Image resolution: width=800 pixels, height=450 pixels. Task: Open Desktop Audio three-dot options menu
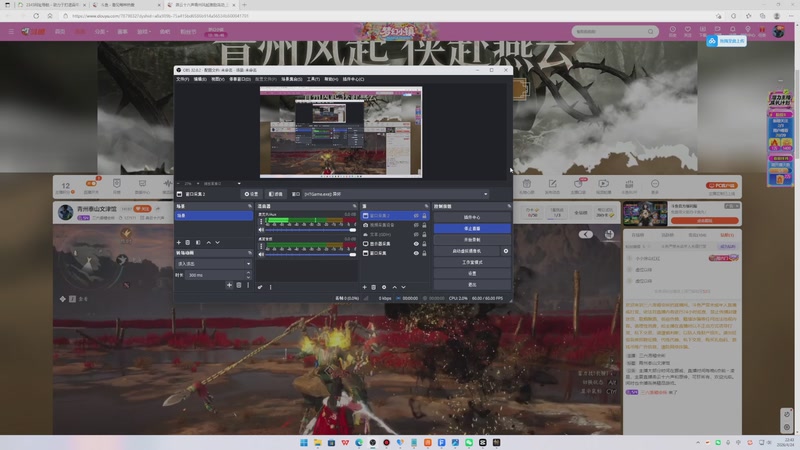pos(261,246)
